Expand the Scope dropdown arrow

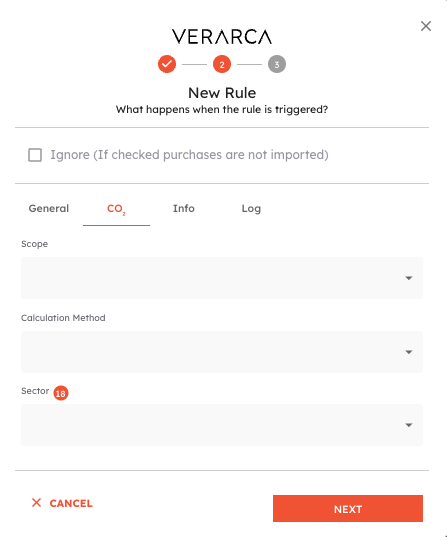coord(409,278)
